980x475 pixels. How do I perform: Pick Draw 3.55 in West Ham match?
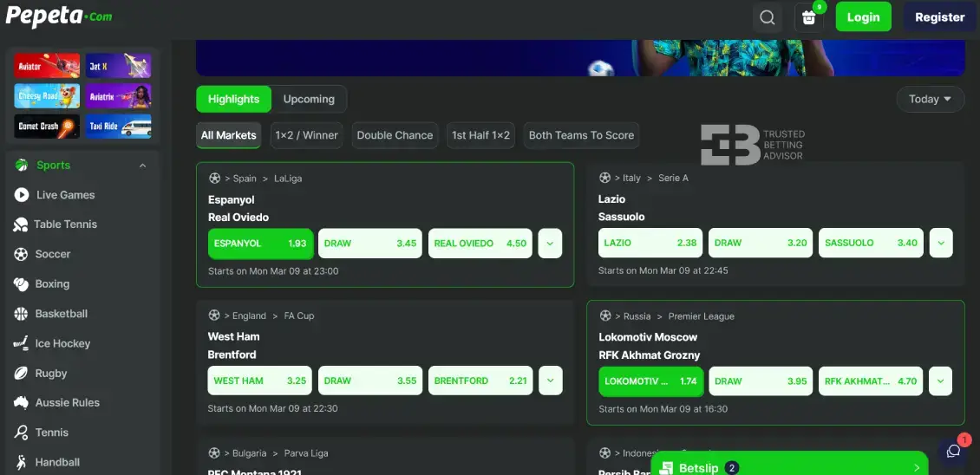point(370,380)
